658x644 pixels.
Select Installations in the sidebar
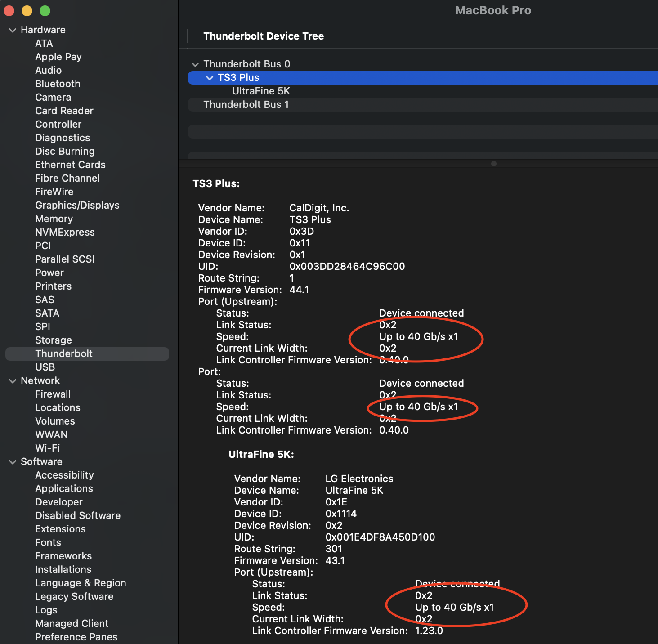[63, 569]
